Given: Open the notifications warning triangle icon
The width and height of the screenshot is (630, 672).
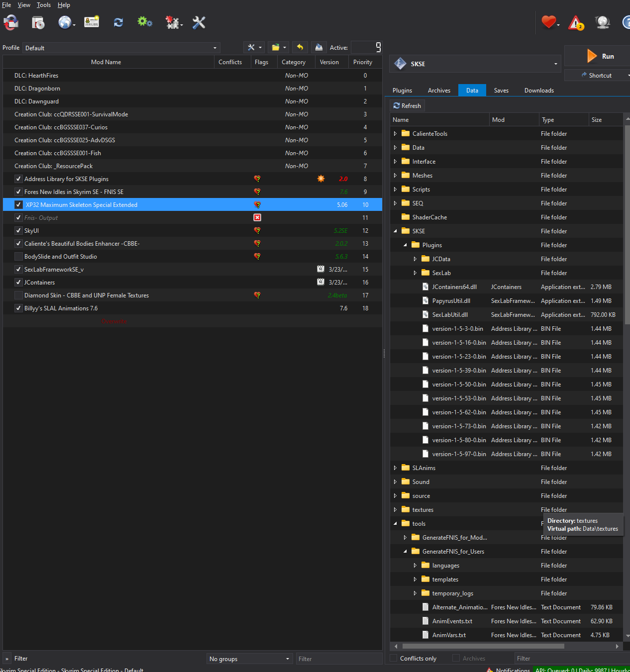Looking at the screenshot, I should [575, 22].
